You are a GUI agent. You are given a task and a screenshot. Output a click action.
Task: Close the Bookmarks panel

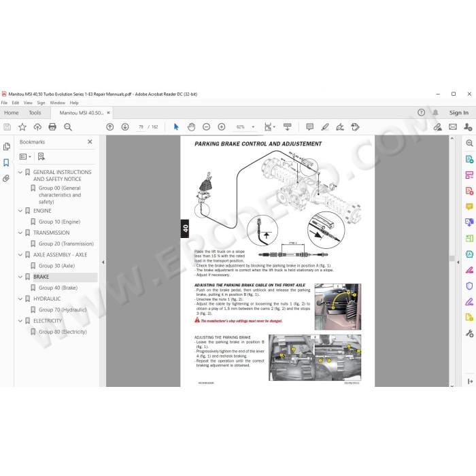(90, 141)
